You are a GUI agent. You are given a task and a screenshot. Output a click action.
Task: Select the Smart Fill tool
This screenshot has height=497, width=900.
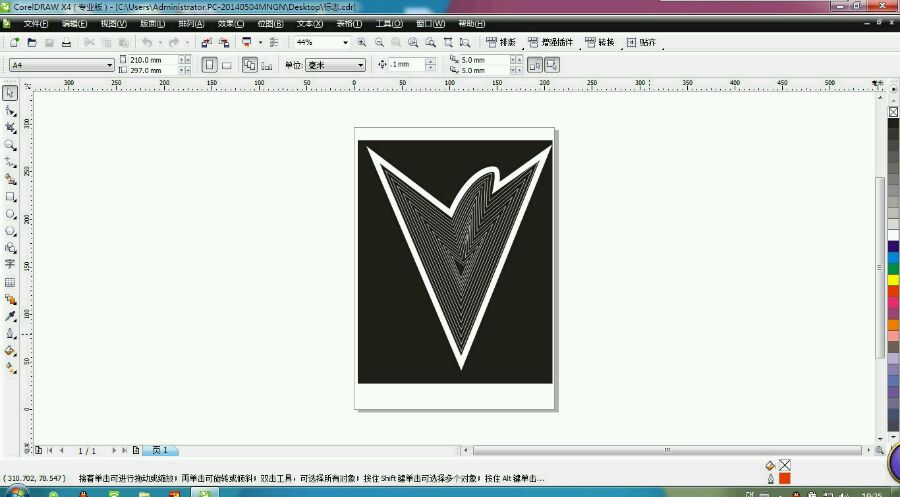[x=10, y=179]
